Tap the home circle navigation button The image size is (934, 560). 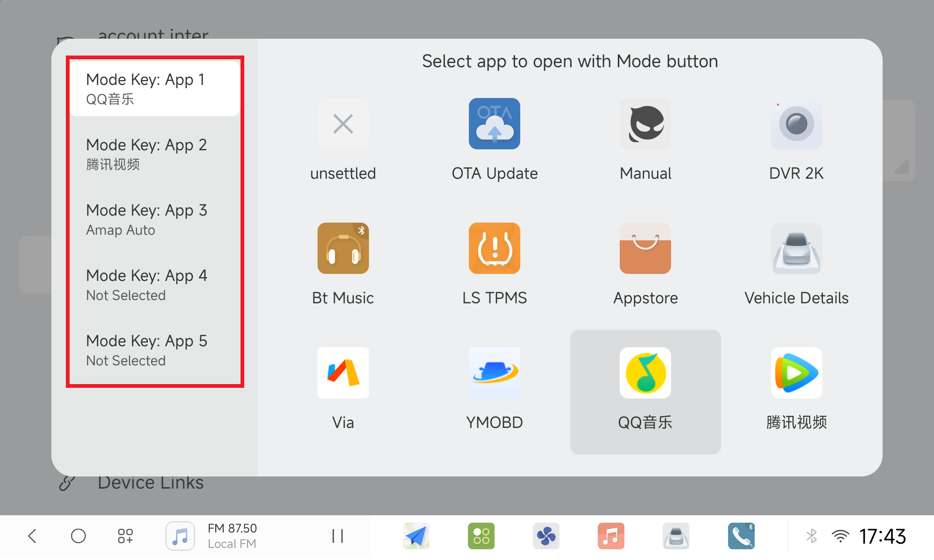[x=78, y=536]
